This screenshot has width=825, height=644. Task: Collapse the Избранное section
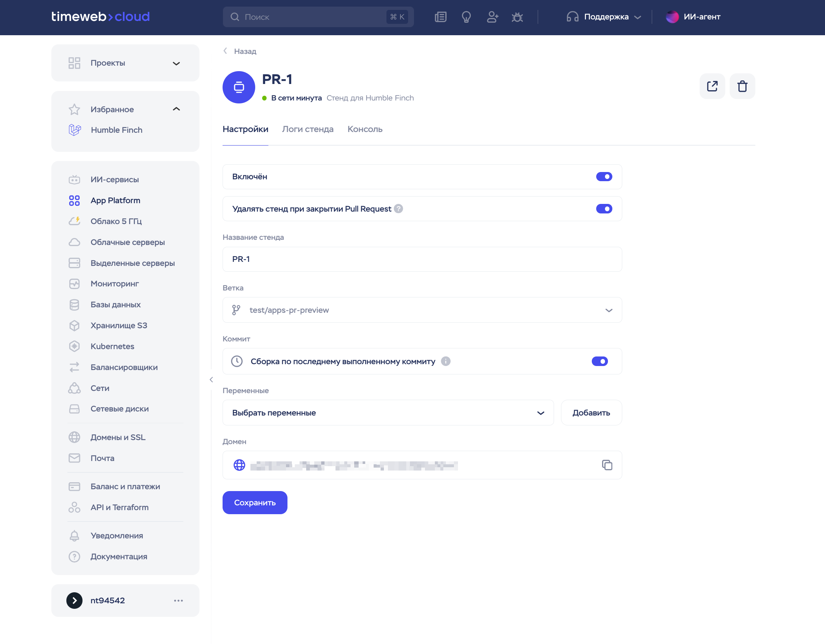click(x=176, y=109)
